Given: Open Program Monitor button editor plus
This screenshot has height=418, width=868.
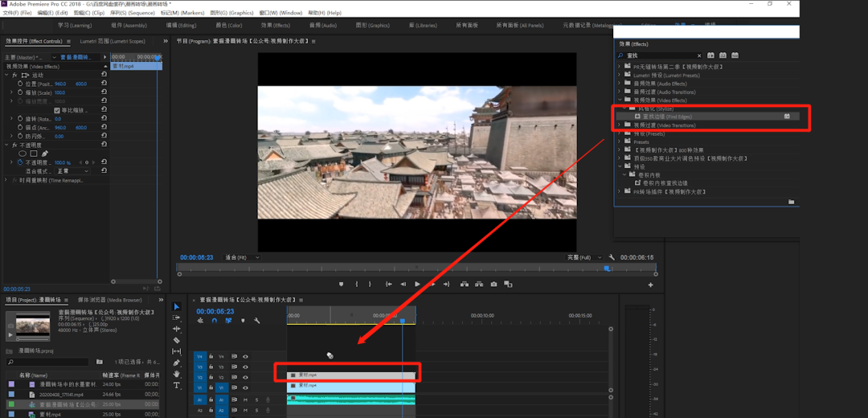Looking at the screenshot, I should 650,285.
